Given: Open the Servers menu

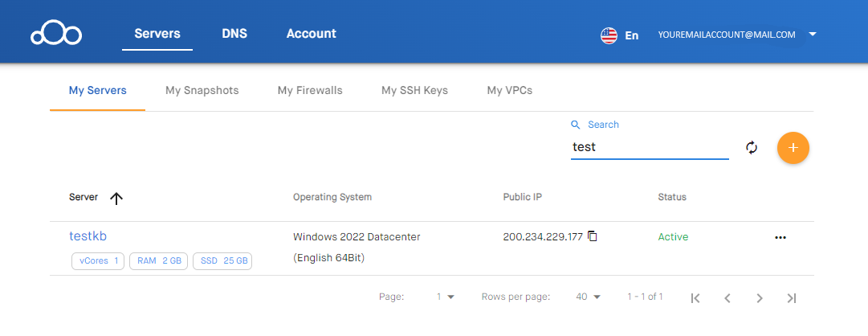Looking at the screenshot, I should (x=157, y=34).
